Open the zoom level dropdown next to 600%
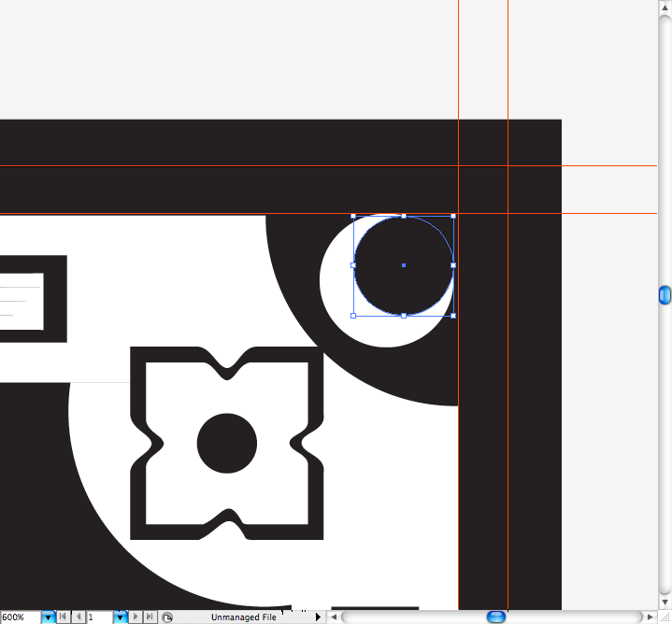The width and height of the screenshot is (672, 624). click(x=48, y=617)
